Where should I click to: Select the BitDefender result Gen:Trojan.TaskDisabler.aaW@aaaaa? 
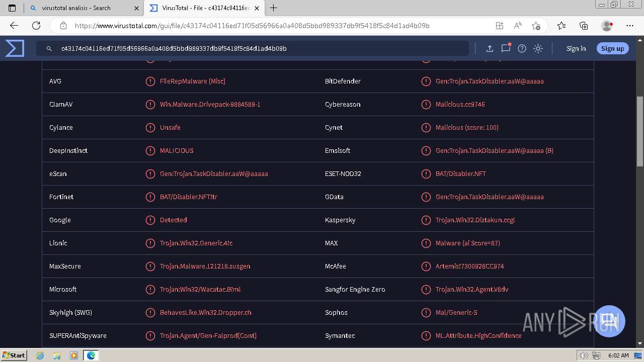click(x=490, y=81)
